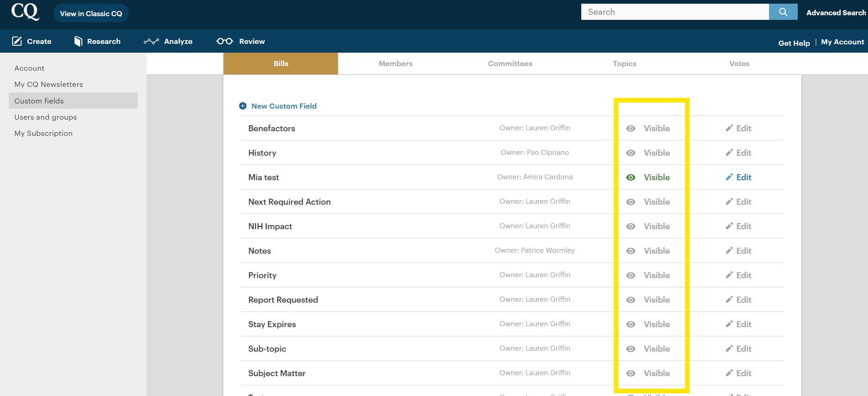Toggle visibility eye for Stay Expires
The height and width of the screenshot is (396, 868).
pyautogui.click(x=631, y=324)
